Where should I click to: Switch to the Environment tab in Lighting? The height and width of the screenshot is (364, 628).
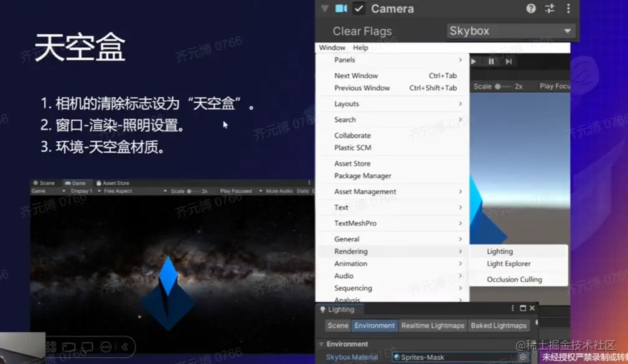(375, 325)
